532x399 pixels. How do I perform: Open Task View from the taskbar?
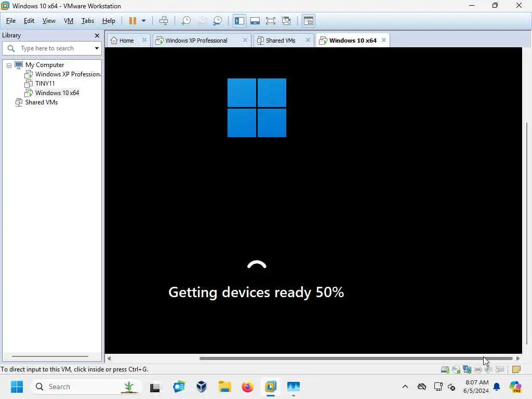click(155, 387)
